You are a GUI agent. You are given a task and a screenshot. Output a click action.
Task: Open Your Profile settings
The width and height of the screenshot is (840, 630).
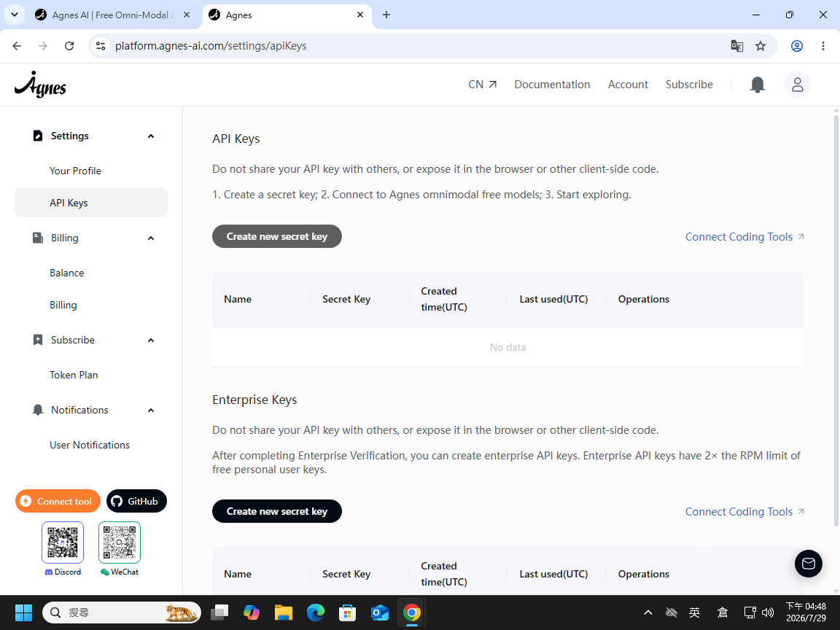pos(76,171)
